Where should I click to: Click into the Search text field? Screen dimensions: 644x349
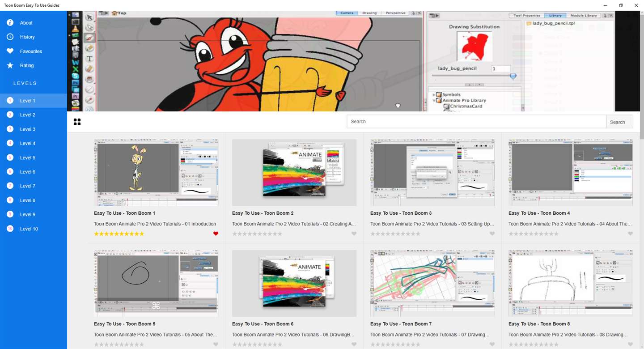(477, 122)
